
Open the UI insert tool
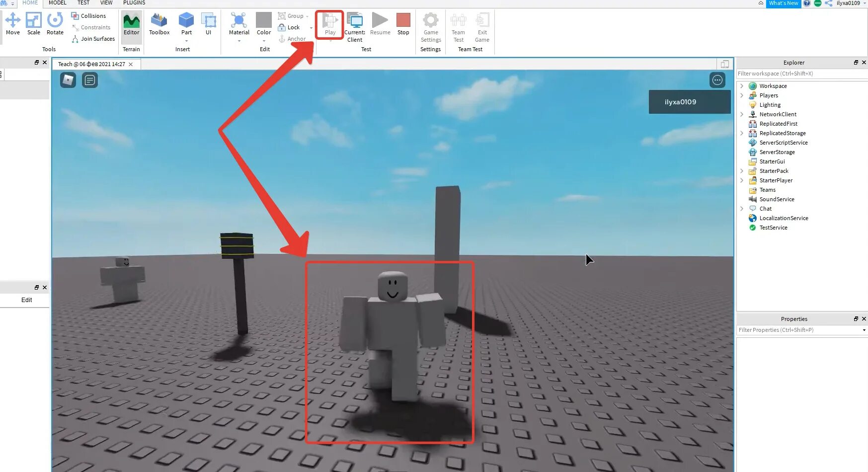coord(209,23)
